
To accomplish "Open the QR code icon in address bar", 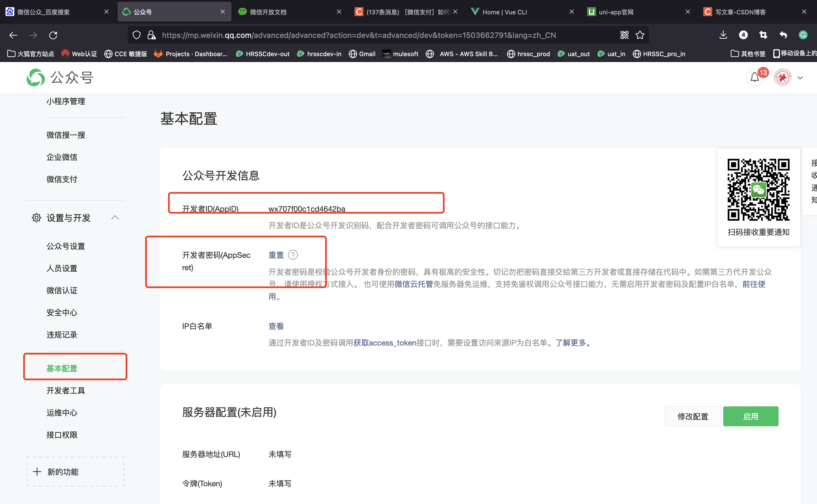I will pos(625,35).
